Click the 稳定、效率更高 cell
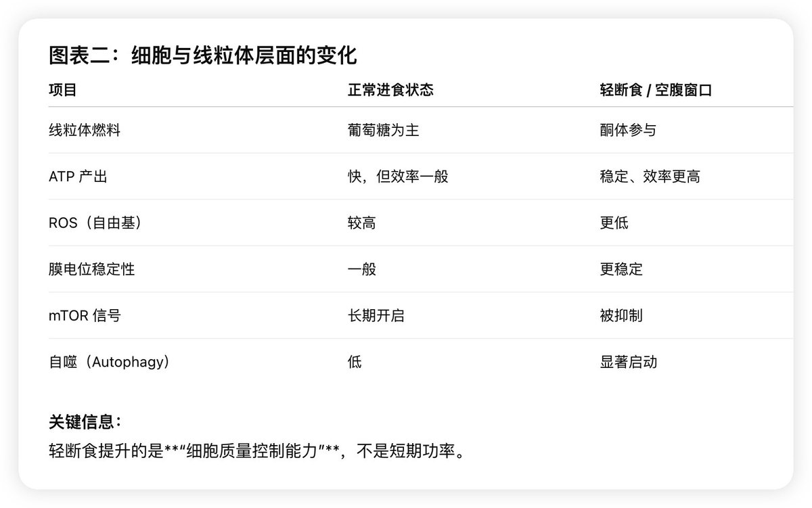 tap(650, 177)
